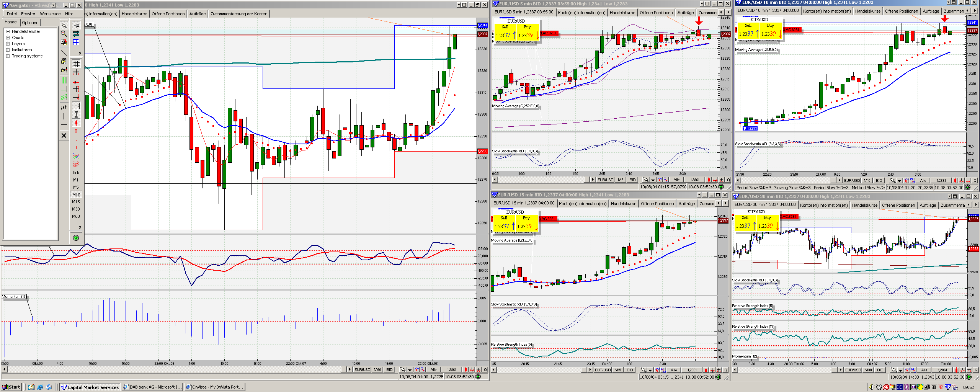The image size is (980, 392).
Task: Click the EUR/USD symbol button in 10-min toolbar
Action: coord(852,180)
